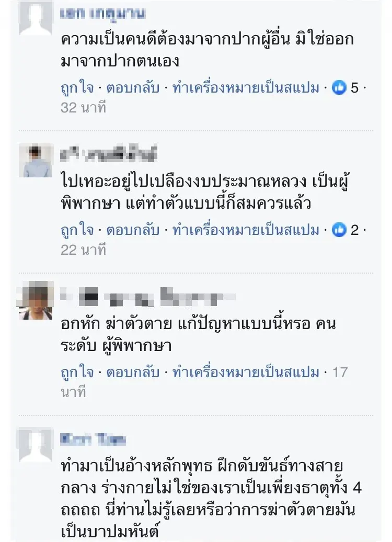
Task: Mark the ความเป็นคนดี comment as spam
Action: (x=246, y=88)
